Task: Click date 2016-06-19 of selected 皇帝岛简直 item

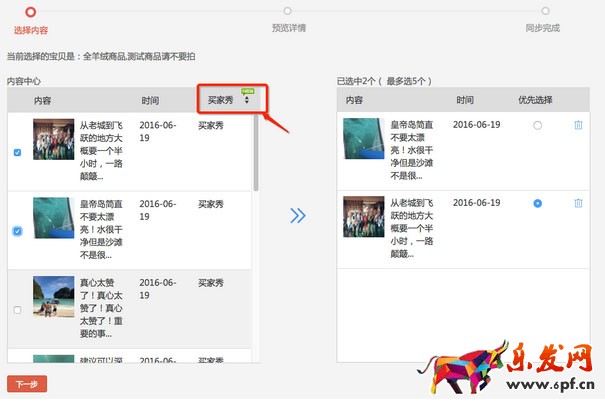Action: [x=477, y=125]
